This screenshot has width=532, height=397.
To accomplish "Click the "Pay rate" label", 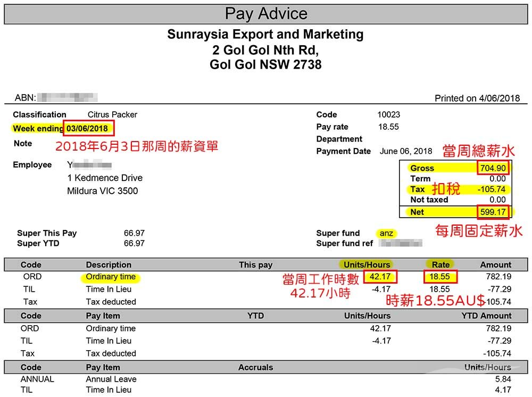I will pos(332,127).
